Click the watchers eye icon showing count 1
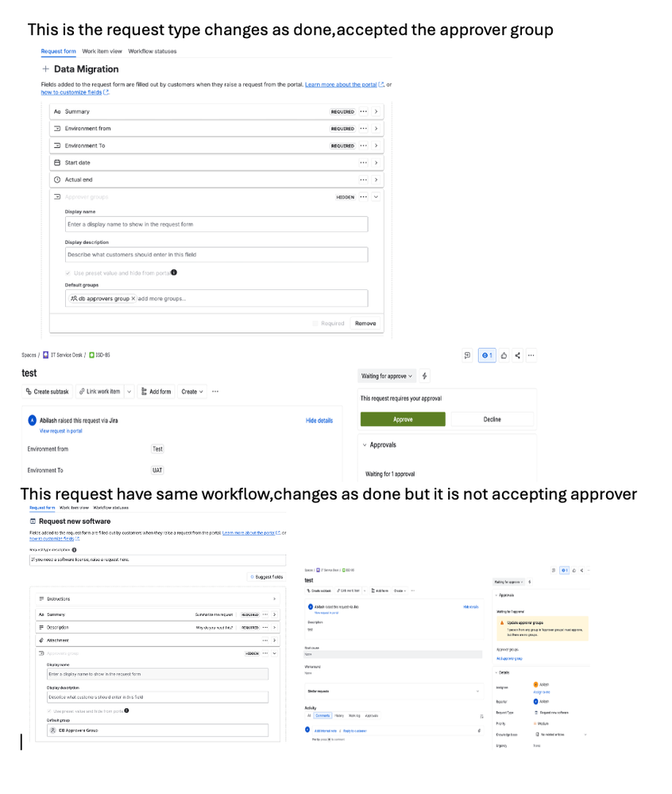Image resolution: width=672 pixels, height=794 pixels. [486, 355]
